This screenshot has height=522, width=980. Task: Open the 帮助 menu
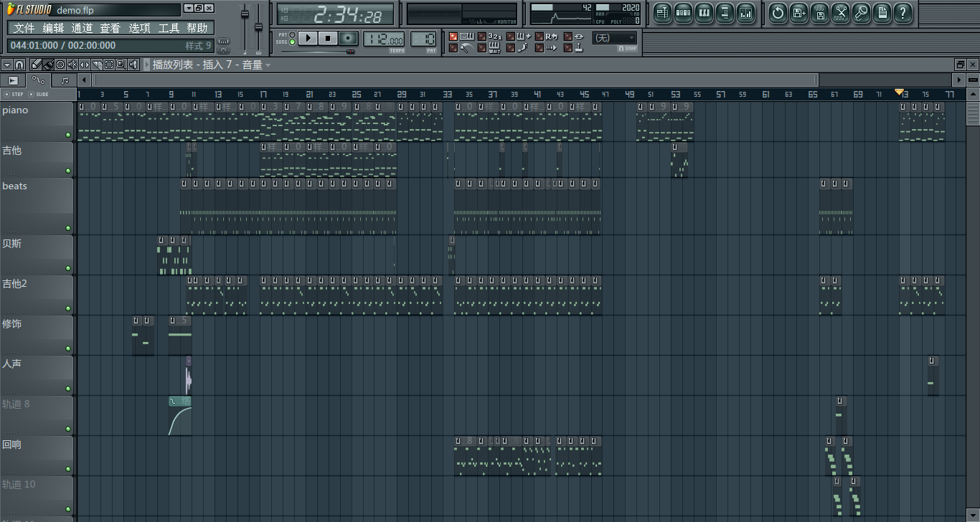[197, 28]
